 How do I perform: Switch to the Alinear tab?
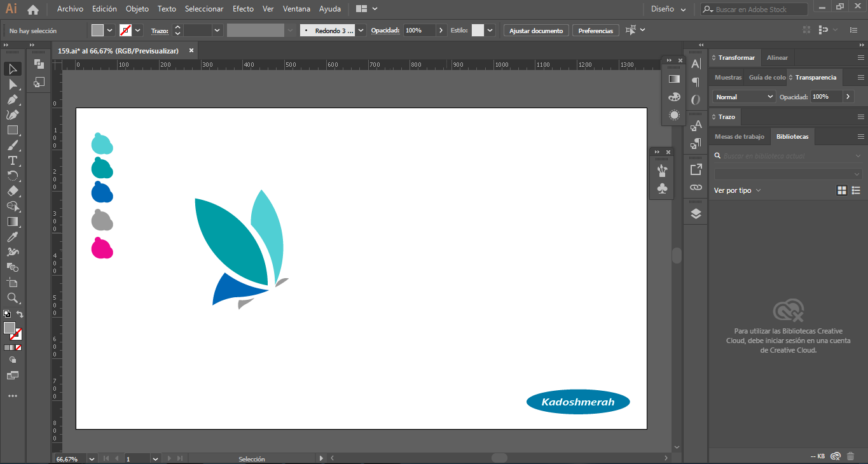click(777, 58)
